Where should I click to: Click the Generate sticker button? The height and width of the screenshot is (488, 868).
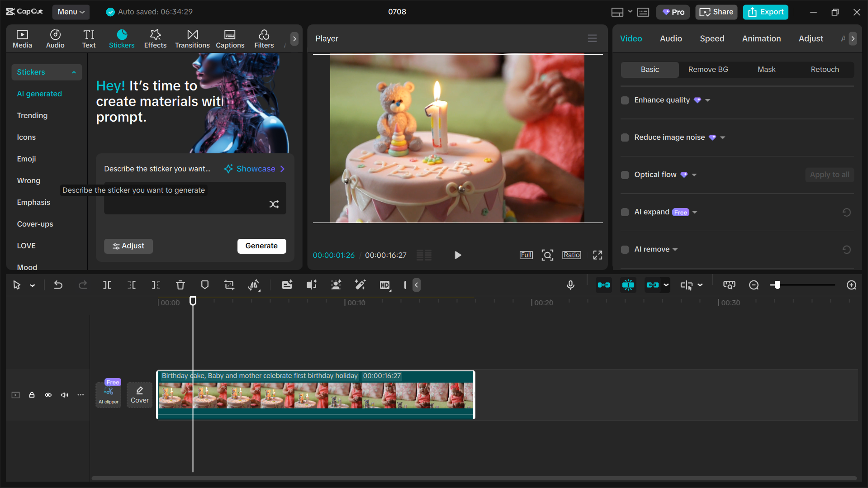point(261,246)
